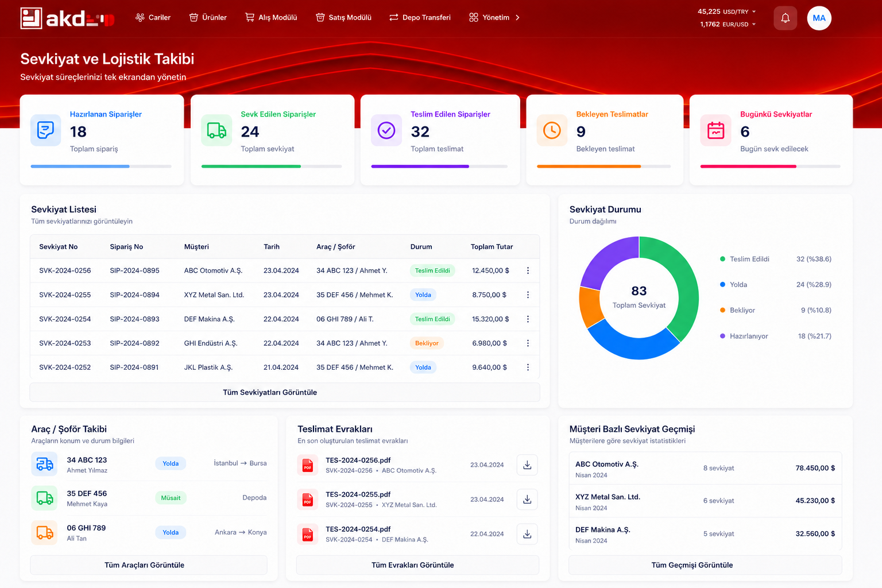This screenshot has width=882, height=588.
Task: Open the Cariler menu
Action: pyautogui.click(x=153, y=18)
